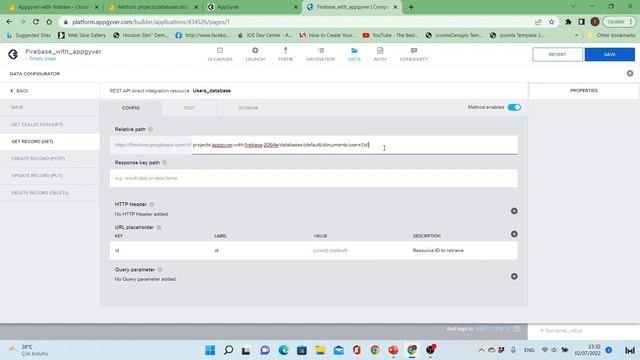Screen dimensions: 640x360
Task: Open the THEME editor
Action: pos(285,54)
